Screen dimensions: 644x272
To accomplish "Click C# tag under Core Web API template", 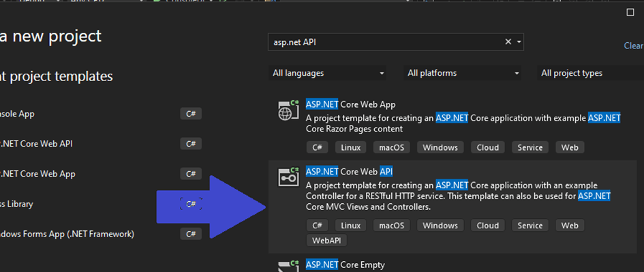I will point(317,225).
